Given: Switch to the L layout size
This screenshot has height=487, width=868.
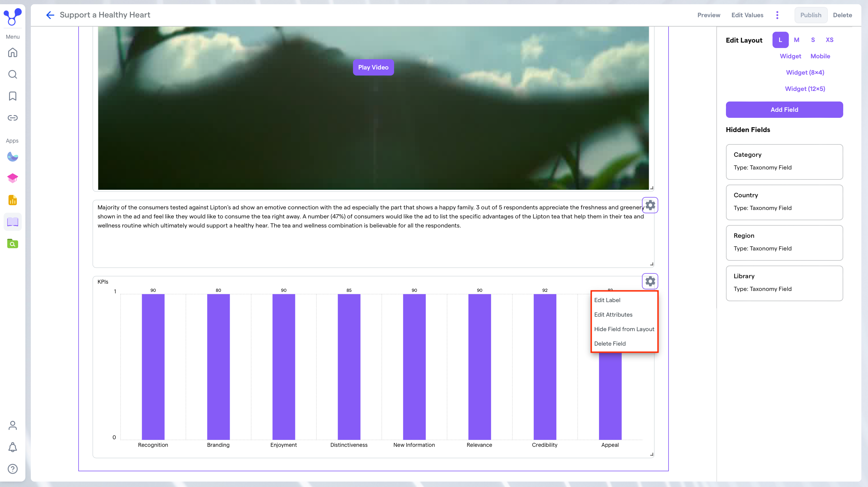Looking at the screenshot, I should (x=780, y=40).
